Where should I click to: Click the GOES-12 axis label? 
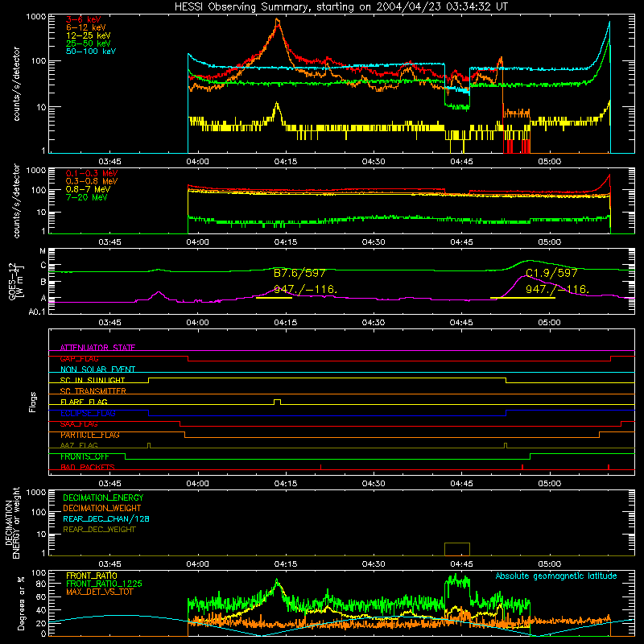[x=15, y=281]
